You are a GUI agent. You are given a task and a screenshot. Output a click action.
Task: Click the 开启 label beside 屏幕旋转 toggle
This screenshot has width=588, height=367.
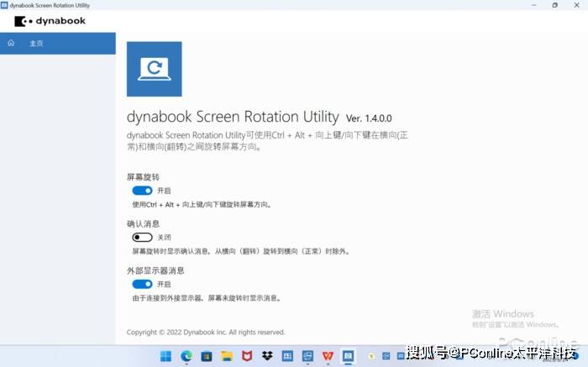(x=164, y=191)
